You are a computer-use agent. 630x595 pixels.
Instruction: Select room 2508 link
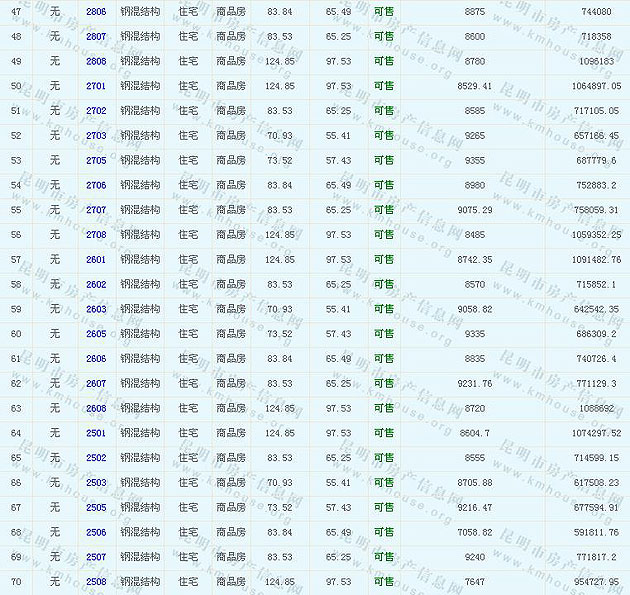[96, 581]
